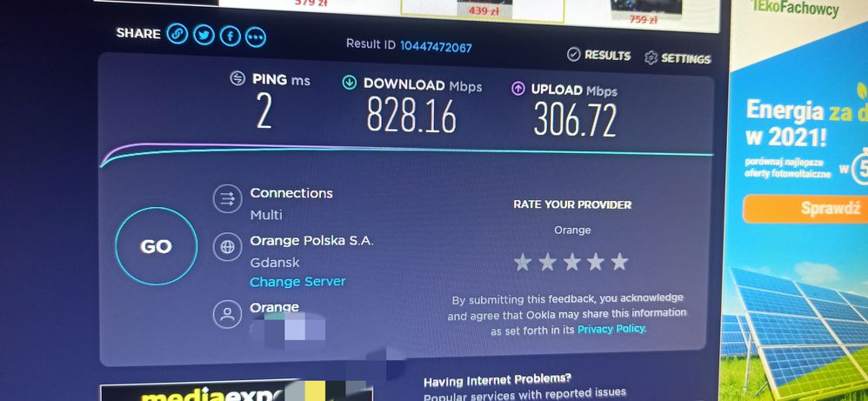This screenshot has height=401, width=868.
Task: Click Change Server link
Action: 297,281
